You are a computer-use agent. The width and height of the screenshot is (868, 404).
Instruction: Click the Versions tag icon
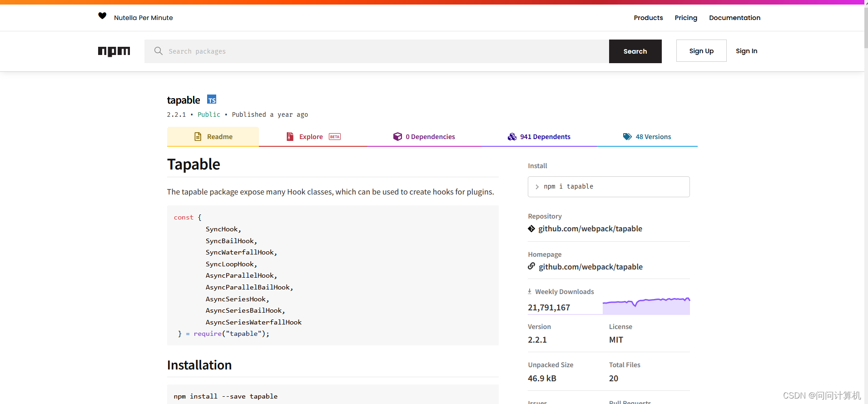627,136
